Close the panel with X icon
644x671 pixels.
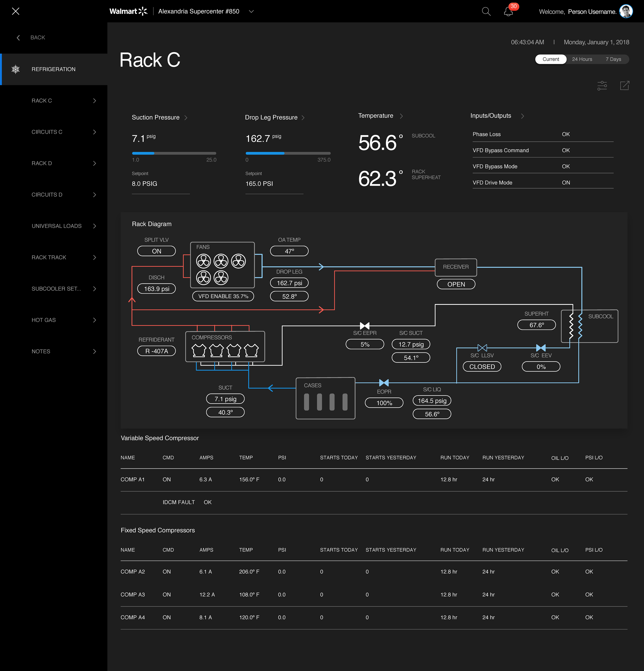click(x=15, y=11)
